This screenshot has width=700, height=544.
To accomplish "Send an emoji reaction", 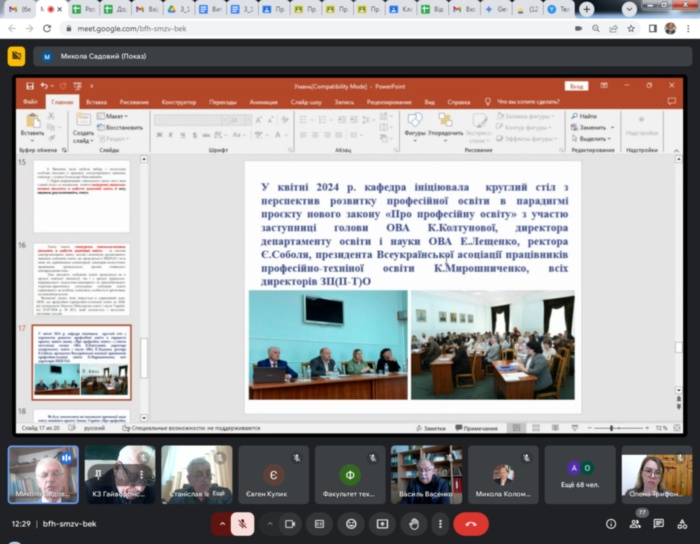I will [351, 523].
